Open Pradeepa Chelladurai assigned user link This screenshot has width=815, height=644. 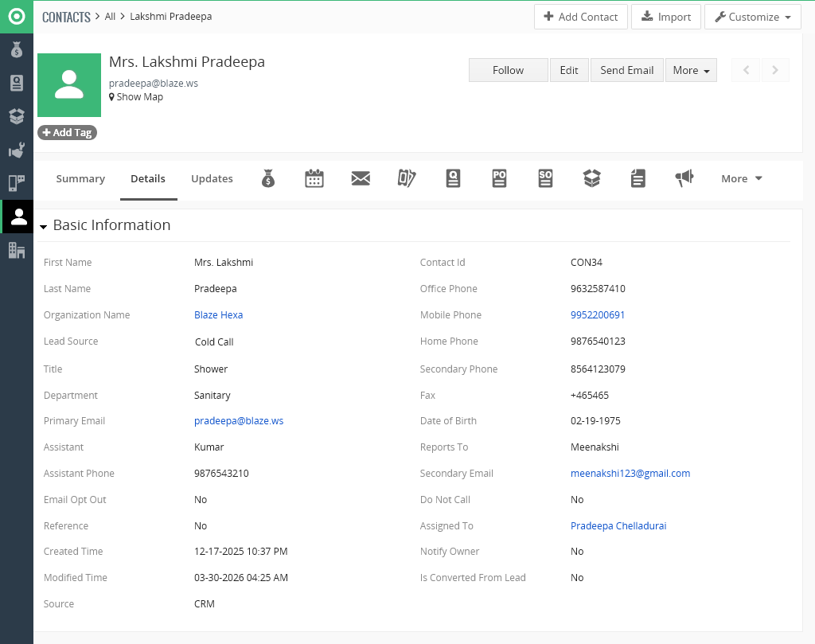(618, 526)
